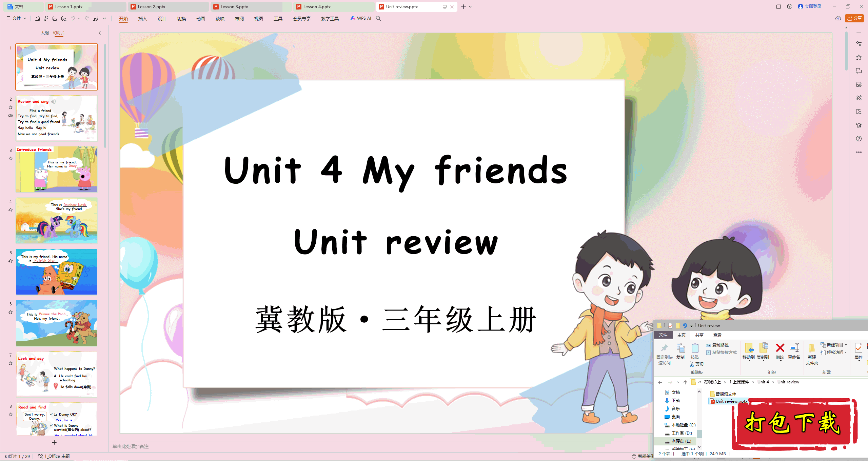The width and height of the screenshot is (868, 461).
Task: Collapse the slide thumbnail panel chevron
Action: click(100, 33)
